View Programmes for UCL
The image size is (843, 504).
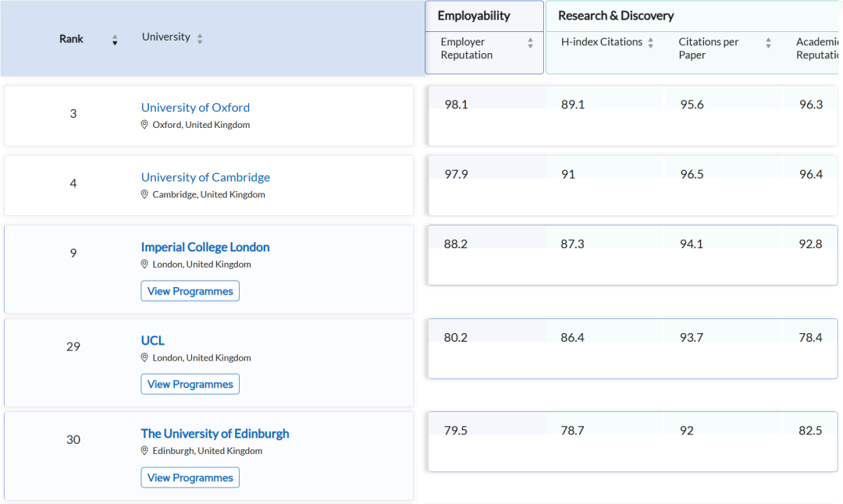(190, 384)
